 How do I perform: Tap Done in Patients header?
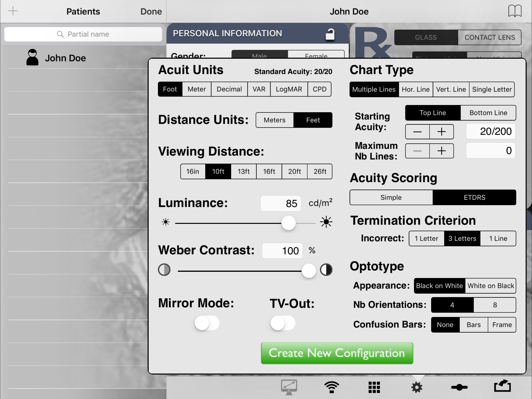tap(151, 11)
